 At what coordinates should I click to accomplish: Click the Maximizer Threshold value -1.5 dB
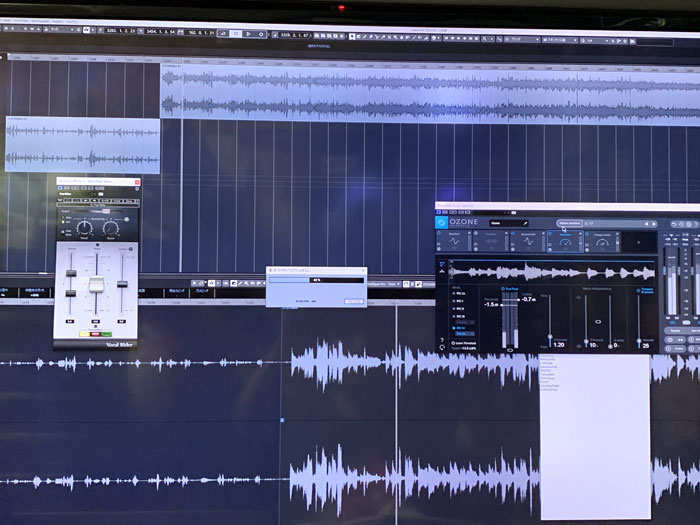(x=491, y=304)
